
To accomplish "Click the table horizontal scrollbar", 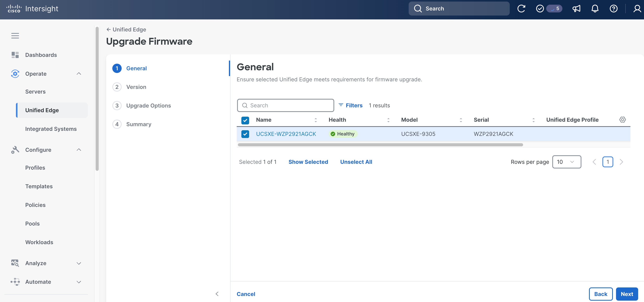I will pyautogui.click(x=380, y=145).
